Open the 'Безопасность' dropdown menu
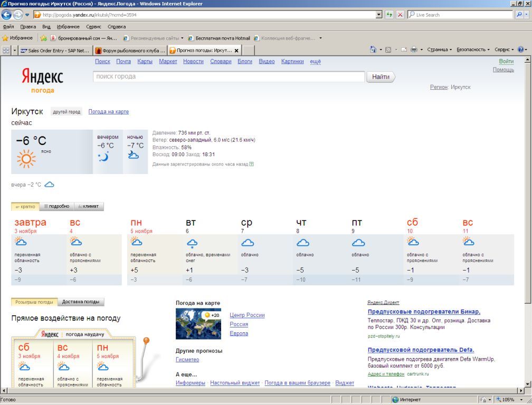This screenshot has width=532, height=405. pos(473,50)
